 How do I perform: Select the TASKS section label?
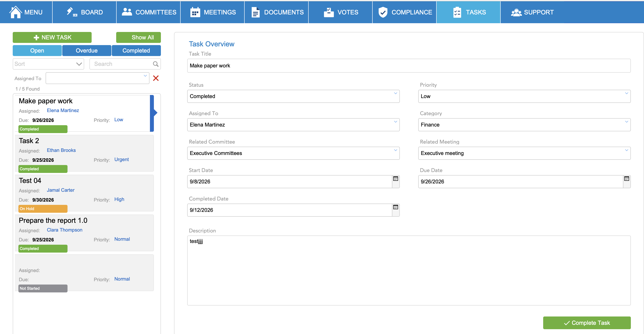[x=476, y=12]
